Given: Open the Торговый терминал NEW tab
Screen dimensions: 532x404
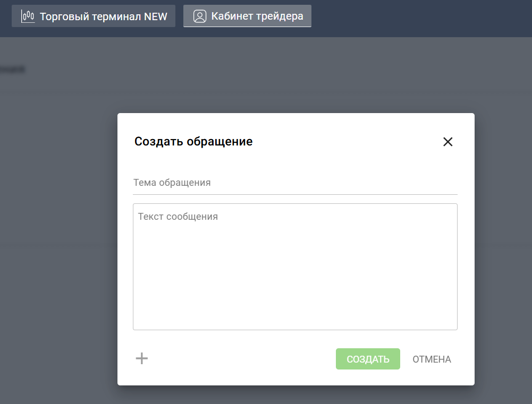Looking at the screenshot, I should 94,16.
